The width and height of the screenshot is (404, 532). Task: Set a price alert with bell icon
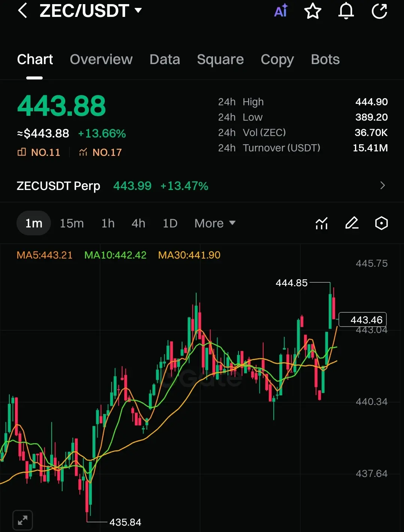click(x=346, y=11)
